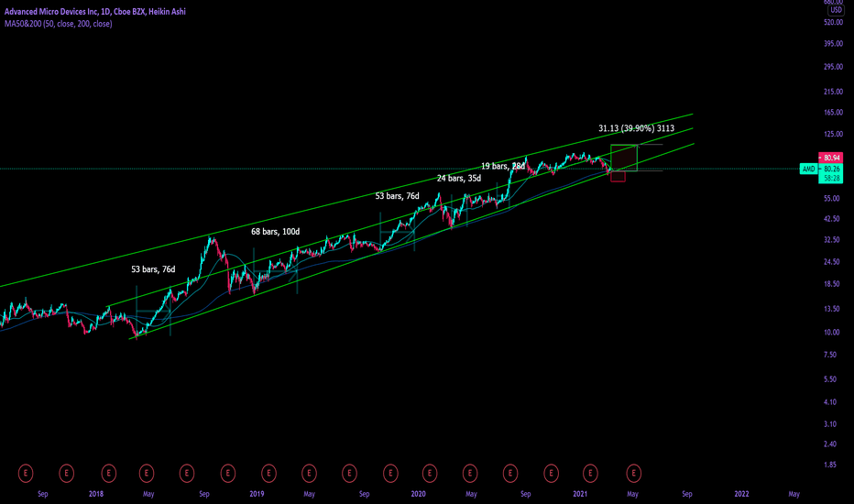The image size is (854, 504).
Task: Select the '53 bars, 76d' annotation near Sep 2019
Action: click(397, 196)
